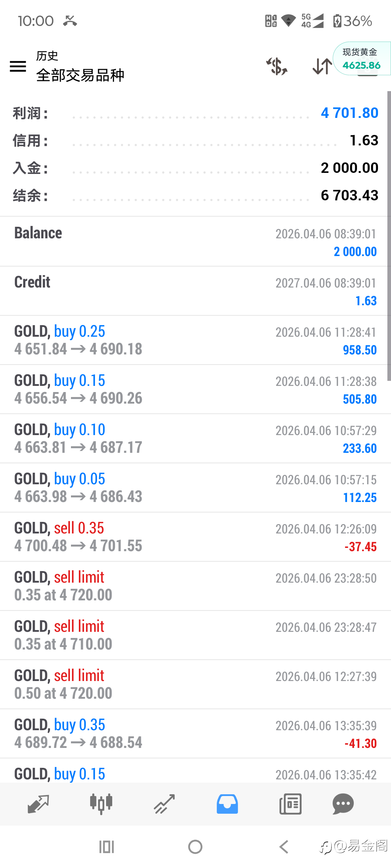Expand the GOLD sell 0.35 trade
The width and height of the screenshot is (391, 868).
pyautogui.click(x=195, y=537)
